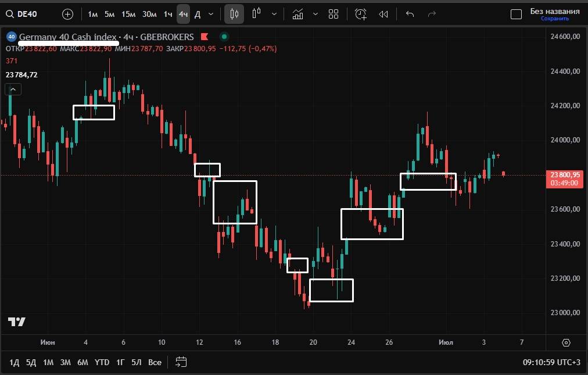
Task: Select the 1ч timeframe
Action: click(167, 15)
